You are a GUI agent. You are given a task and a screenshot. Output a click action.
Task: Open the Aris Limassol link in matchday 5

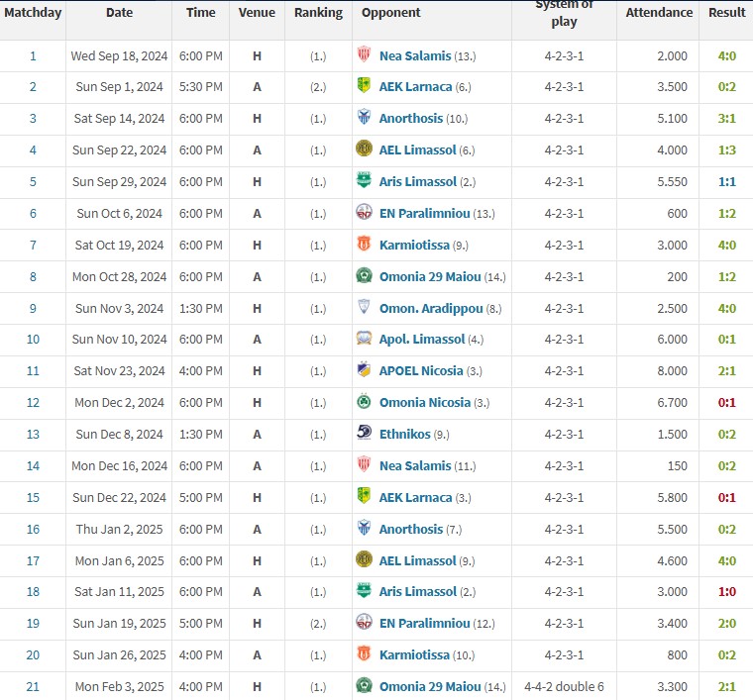[417, 182]
